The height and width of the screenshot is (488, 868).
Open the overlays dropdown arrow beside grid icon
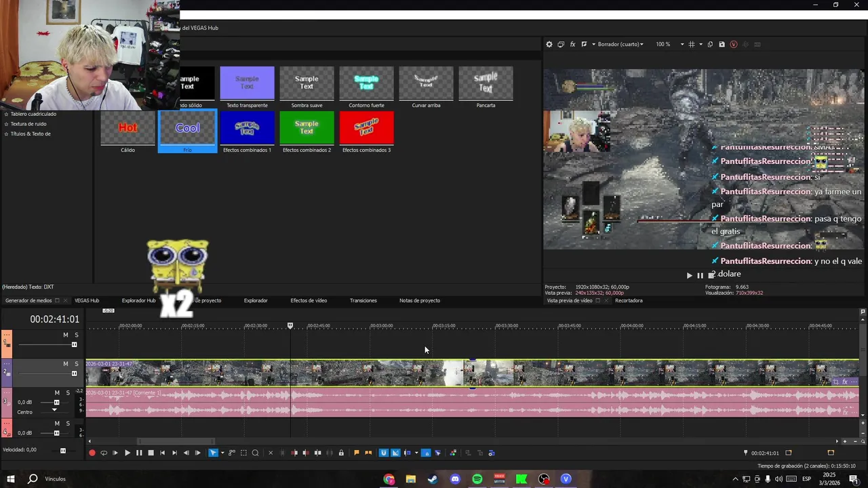[700, 44]
